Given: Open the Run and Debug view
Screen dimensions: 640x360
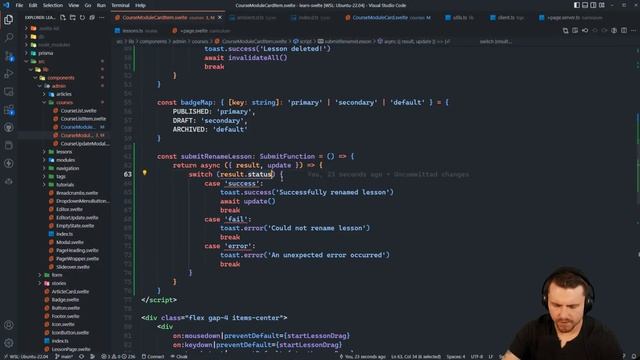Looking at the screenshot, I should [x=9, y=74].
